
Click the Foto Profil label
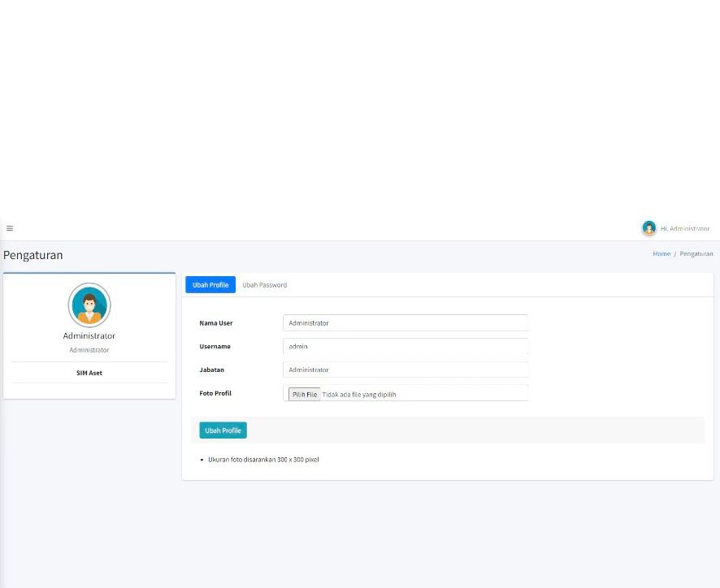click(x=215, y=393)
